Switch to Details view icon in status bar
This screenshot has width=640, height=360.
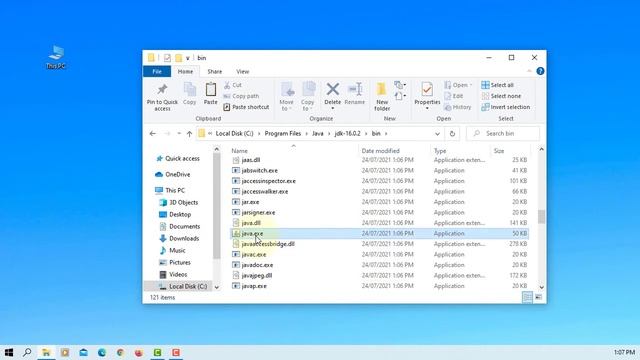coord(527,297)
